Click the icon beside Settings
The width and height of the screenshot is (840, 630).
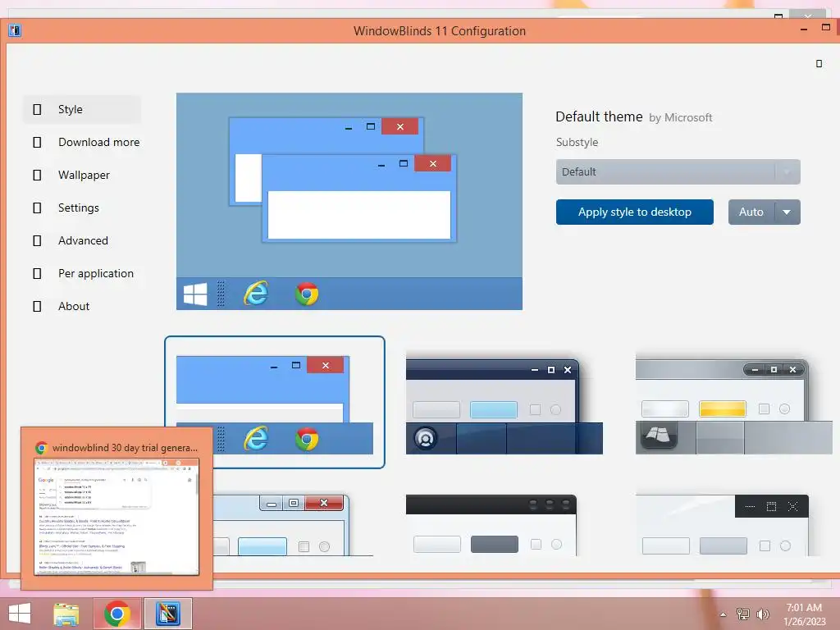(37, 208)
